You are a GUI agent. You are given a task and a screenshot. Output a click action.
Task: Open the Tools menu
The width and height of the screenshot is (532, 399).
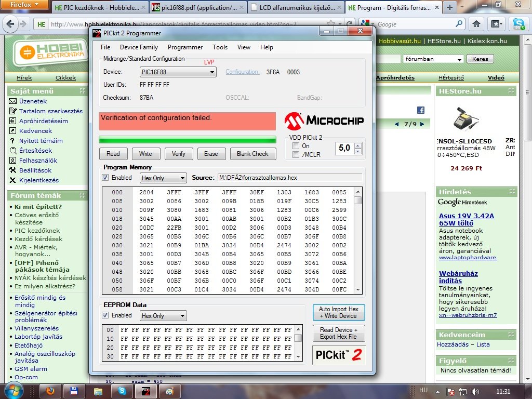coord(220,47)
